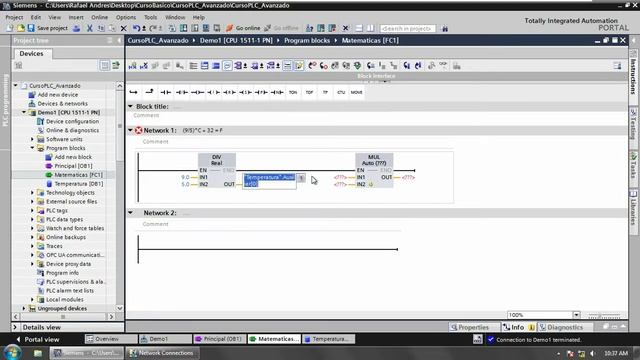This screenshot has width=640, height=360.
Task: Add input to MUL block star icon
Action: point(371,184)
